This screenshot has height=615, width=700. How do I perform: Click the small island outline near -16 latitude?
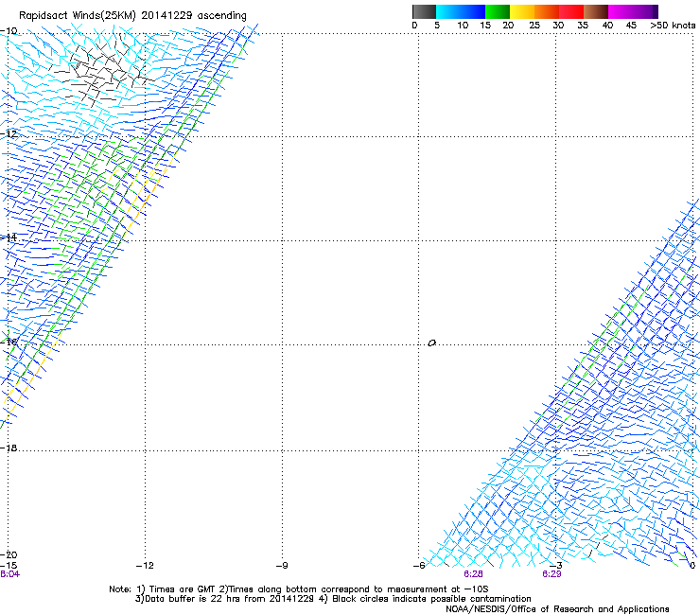point(431,343)
